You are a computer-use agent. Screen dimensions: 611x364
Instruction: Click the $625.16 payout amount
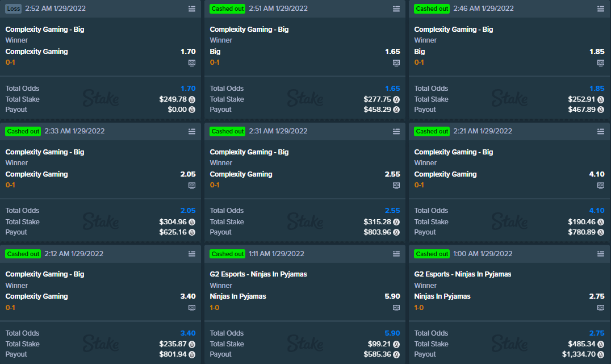click(173, 232)
